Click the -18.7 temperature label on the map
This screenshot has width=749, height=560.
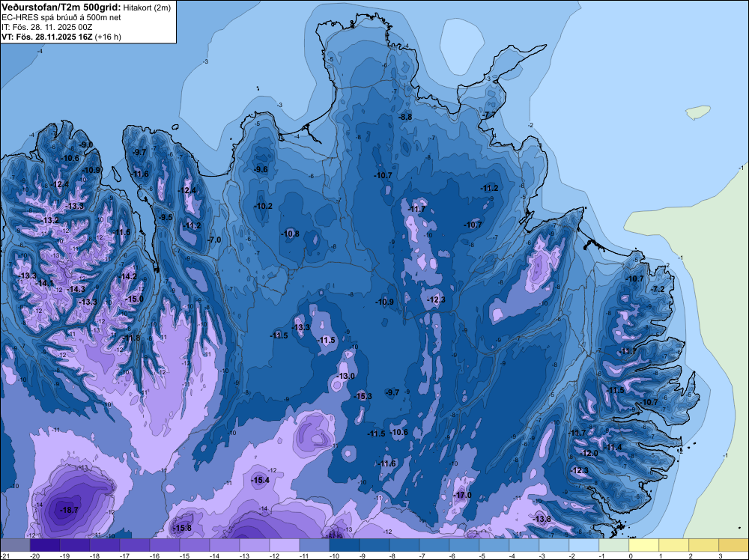(69, 511)
